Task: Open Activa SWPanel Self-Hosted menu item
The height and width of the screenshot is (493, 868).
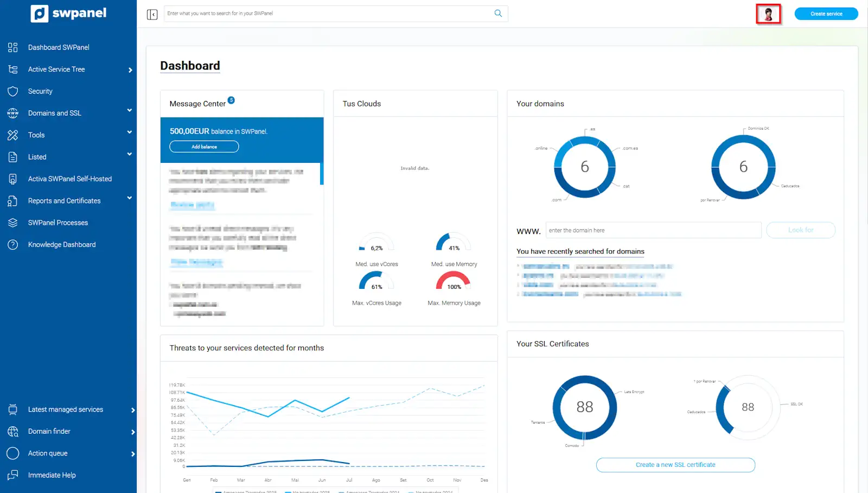Action: [x=69, y=179]
